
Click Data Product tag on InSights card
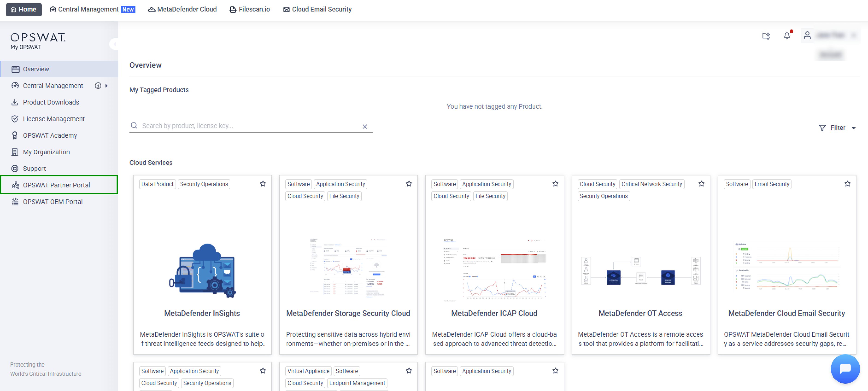pyautogui.click(x=157, y=184)
